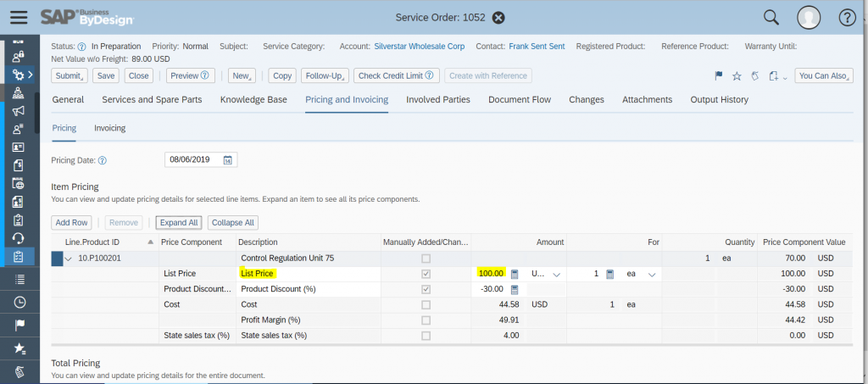The width and height of the screenshot is (868, 384).
Task: Click the flag icon in toolbar
Action: tap(719, 76)
